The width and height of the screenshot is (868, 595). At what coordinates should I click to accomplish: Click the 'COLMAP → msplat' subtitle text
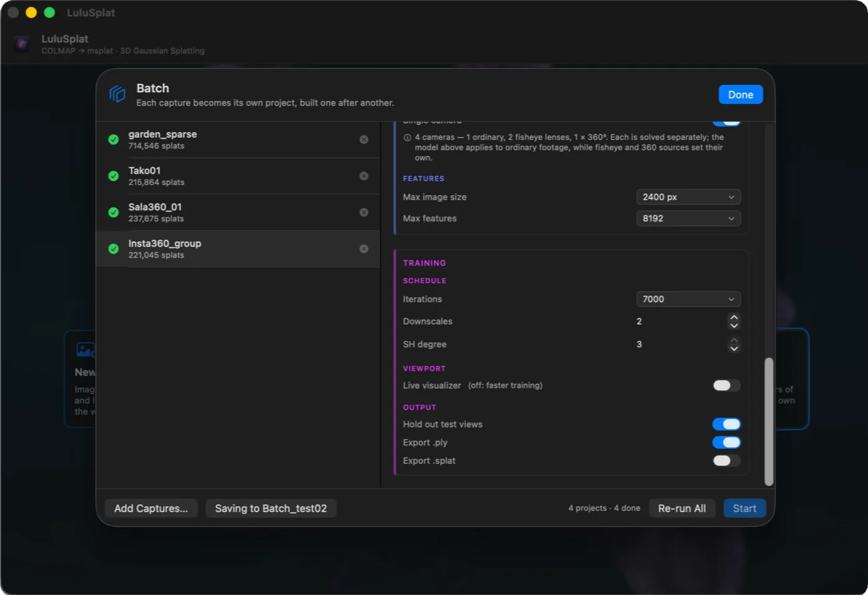click(x=77, y=51)
